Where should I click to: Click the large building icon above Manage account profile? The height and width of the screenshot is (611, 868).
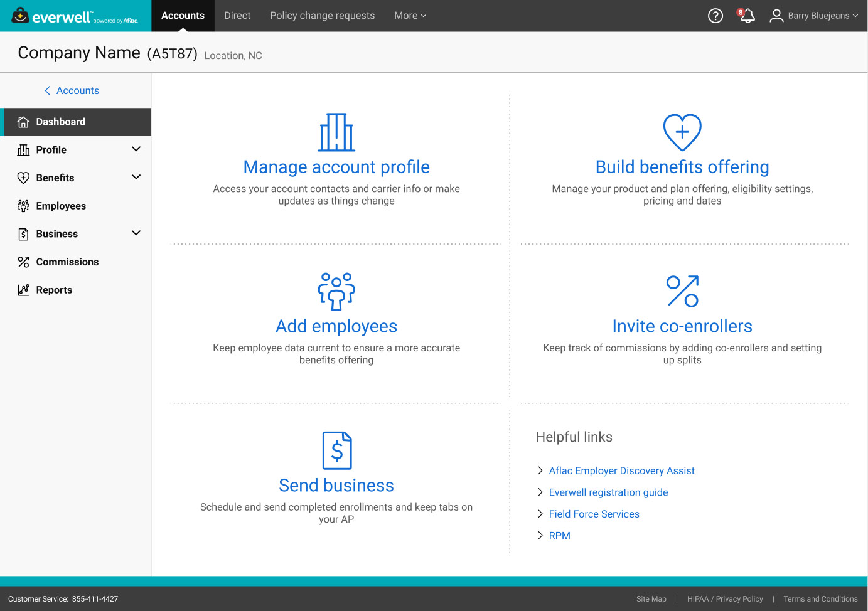coord(336,132)
